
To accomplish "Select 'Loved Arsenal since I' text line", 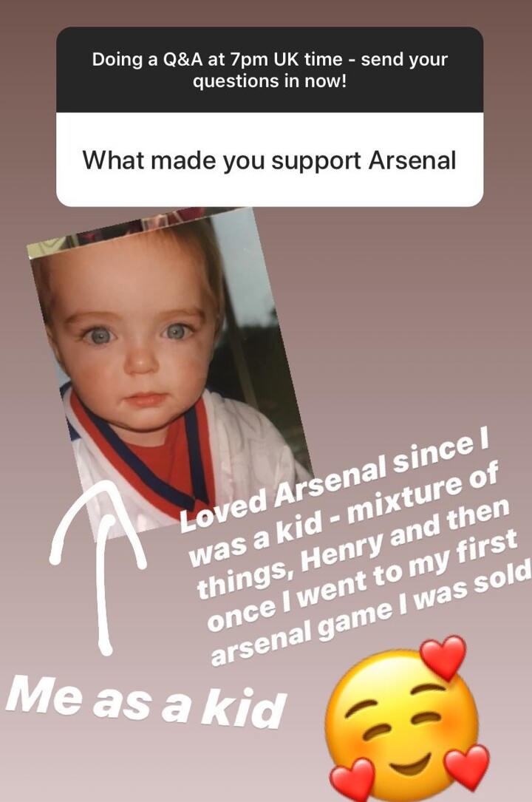I will tap(332, 478).
